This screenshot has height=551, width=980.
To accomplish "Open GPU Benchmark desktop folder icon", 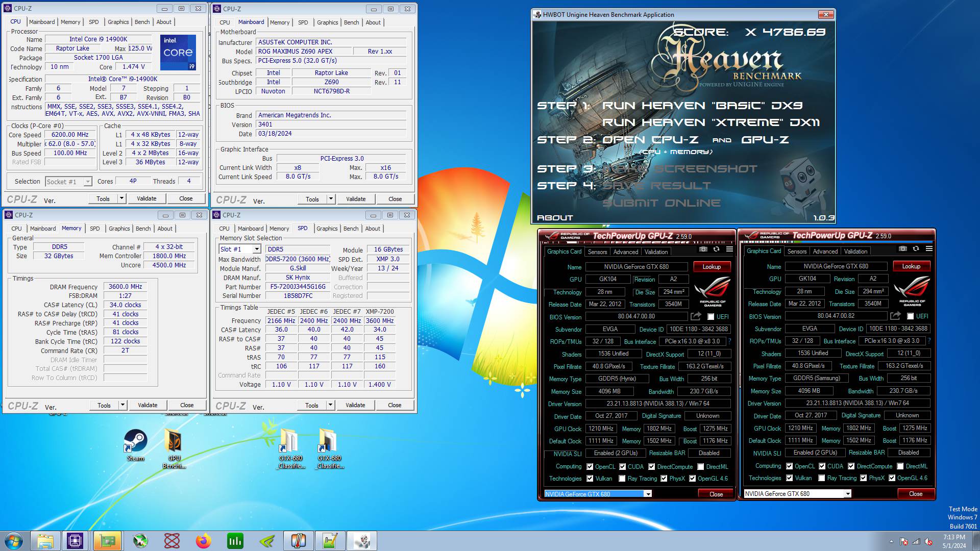I will (174, 448).
